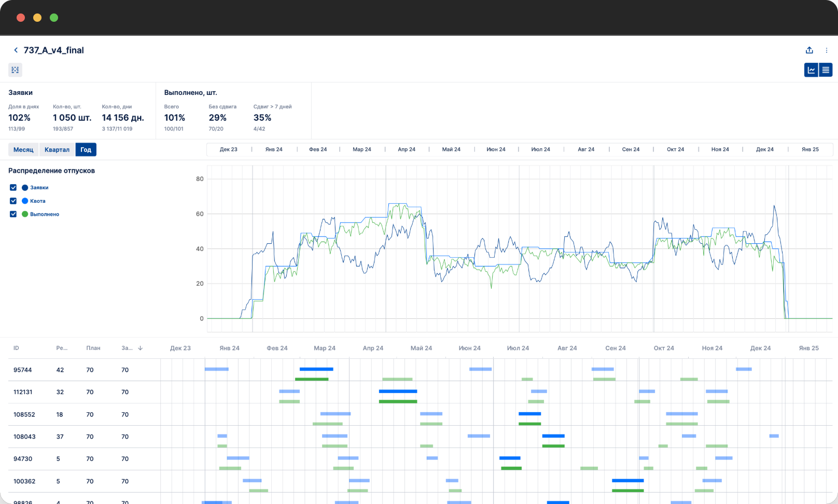Click the blue Квота legend dot
838x504 pixels.
click(25, 201)
